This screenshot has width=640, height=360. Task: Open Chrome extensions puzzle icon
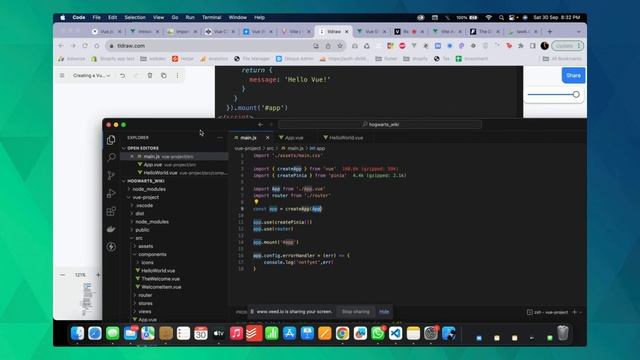click(x=521, y=46)
